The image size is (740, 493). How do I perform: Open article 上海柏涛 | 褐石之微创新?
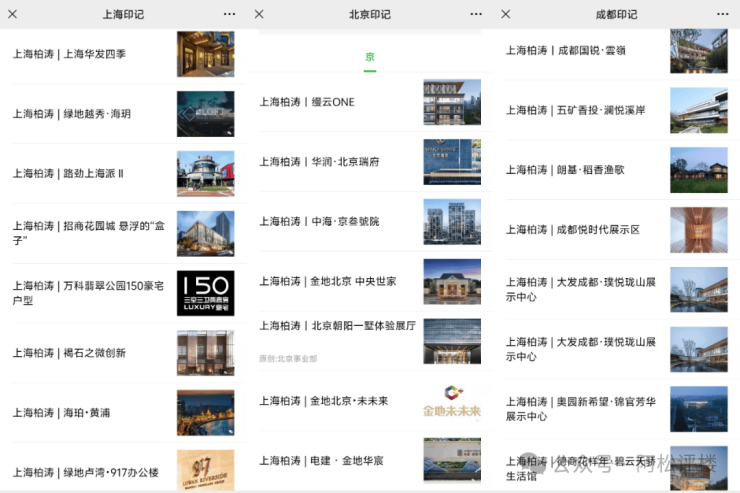click(70, 353)
